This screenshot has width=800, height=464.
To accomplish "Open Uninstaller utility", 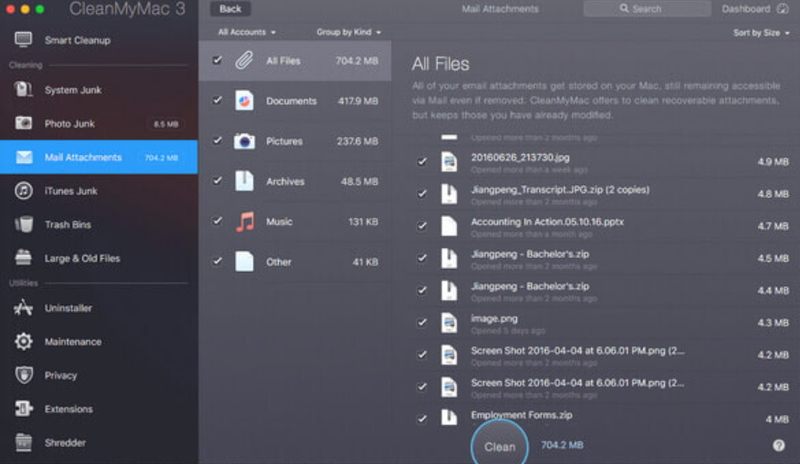I will (98, 308).
